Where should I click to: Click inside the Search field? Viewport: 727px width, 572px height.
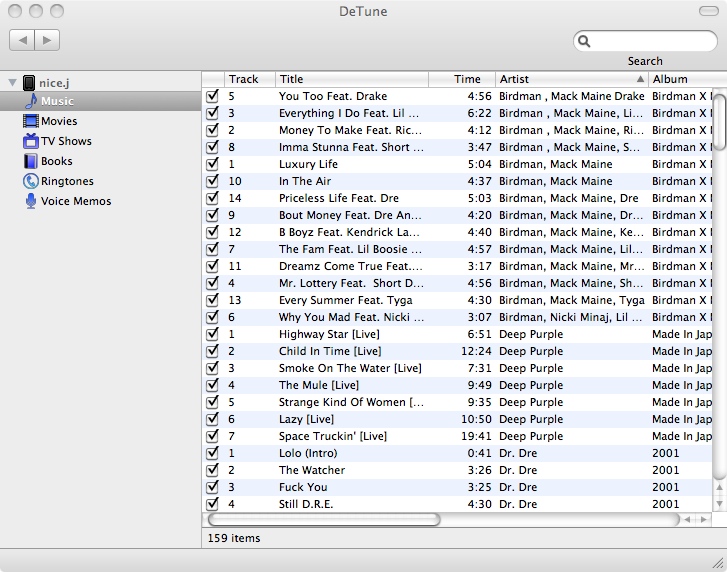point(645,41)
